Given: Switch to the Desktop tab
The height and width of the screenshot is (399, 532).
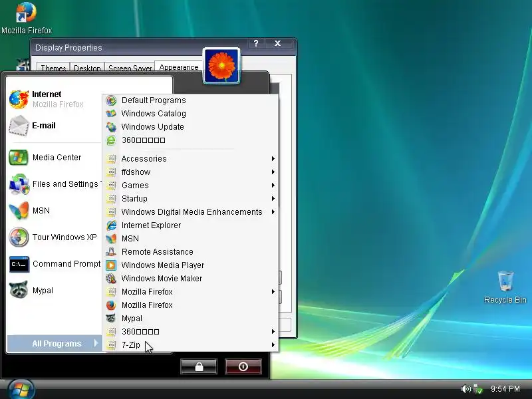Looking at the screenshot, I should [87, 68].
